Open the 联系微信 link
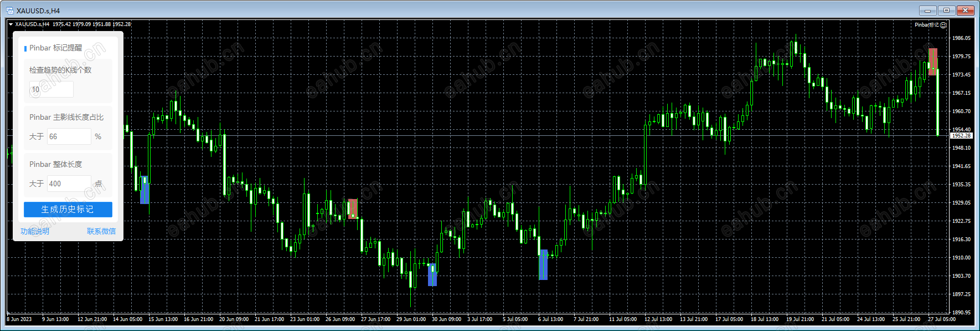Image resolution: width=980 pixels, height=331 pixels. (x=101, y=232)
